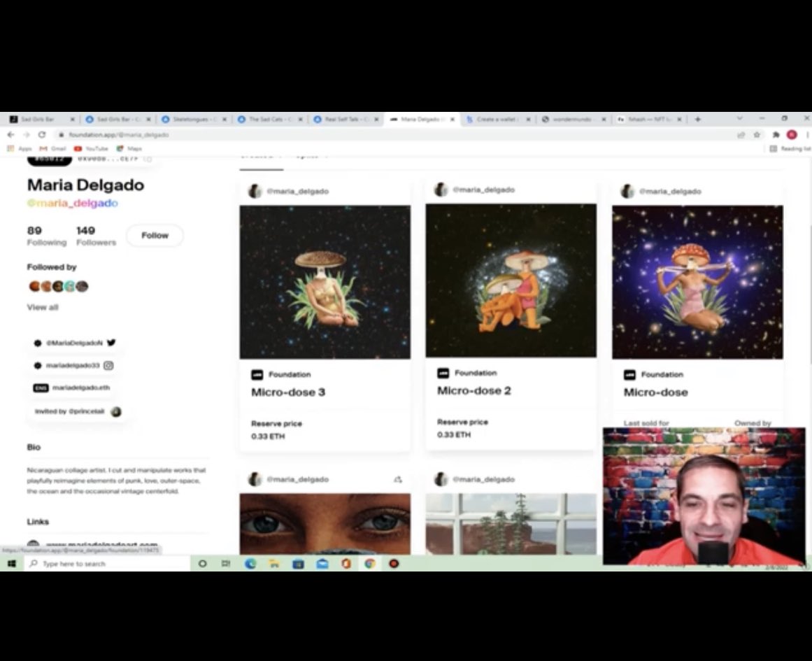The image size is (812, 661).
Task: Click the Micro-dose 3 title
Action: pos(288,392)
